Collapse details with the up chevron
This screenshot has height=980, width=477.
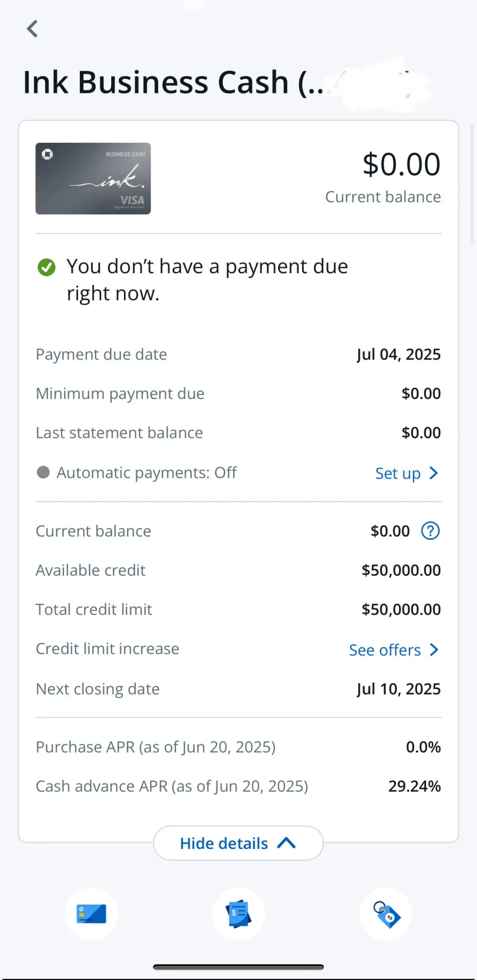[286, 843]
